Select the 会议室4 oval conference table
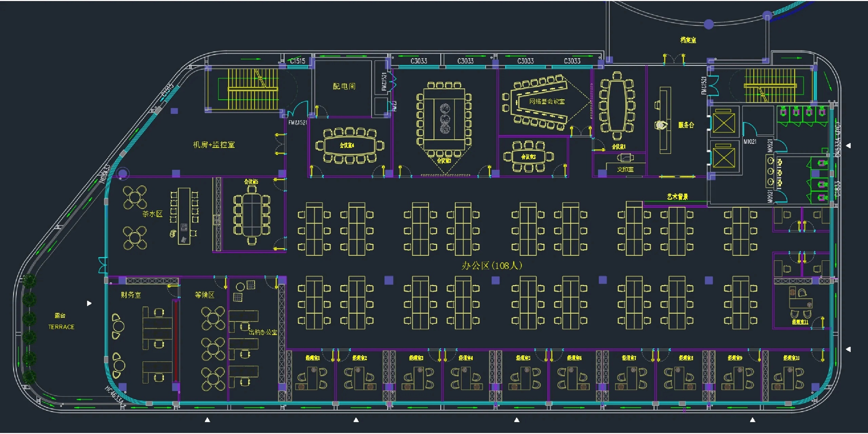This screenshot has height=434, width=868. tap(349, 145)
